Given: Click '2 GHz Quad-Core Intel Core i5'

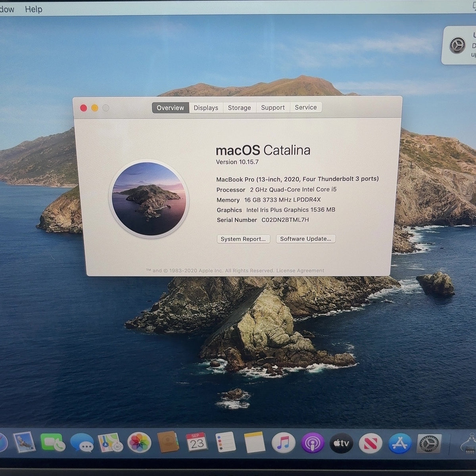Looking at the screenshot, I should tap(293, 190).
